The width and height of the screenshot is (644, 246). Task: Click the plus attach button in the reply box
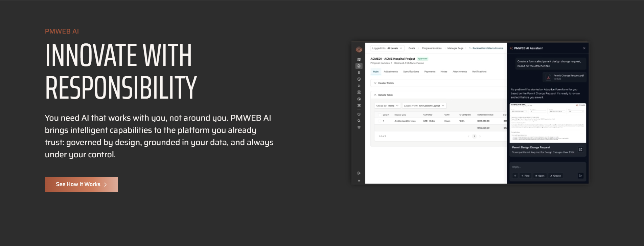[x=515, y=176]
